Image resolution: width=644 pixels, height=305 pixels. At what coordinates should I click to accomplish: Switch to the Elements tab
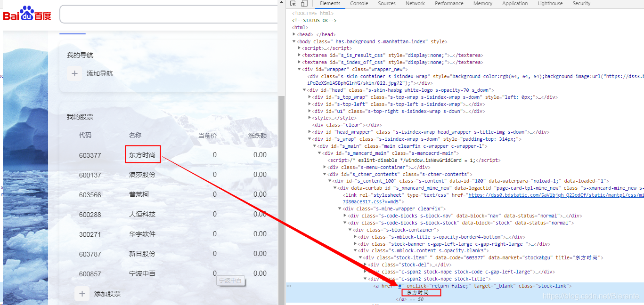(330, 3)
